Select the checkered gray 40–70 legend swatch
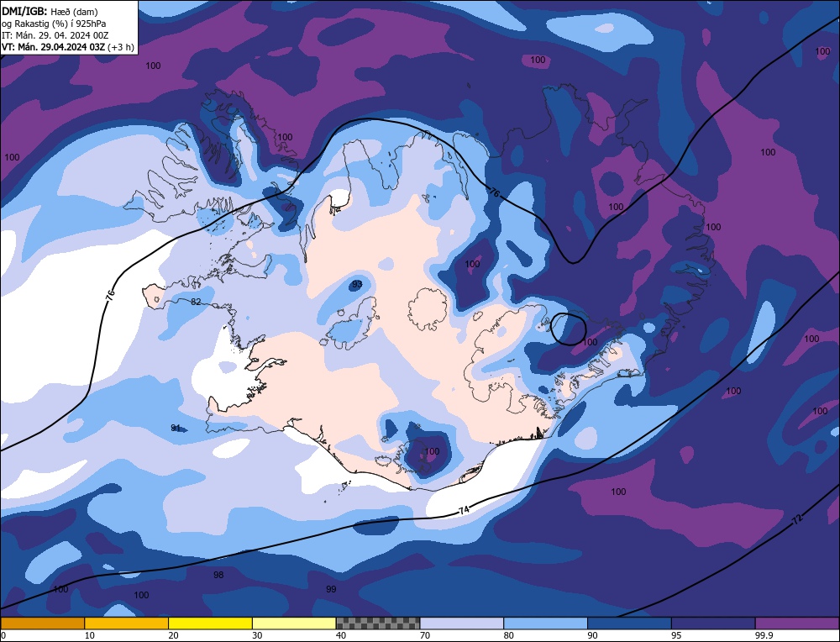This screenshot has width=840, height=642. pyautogui.click(x=378, y=624)
